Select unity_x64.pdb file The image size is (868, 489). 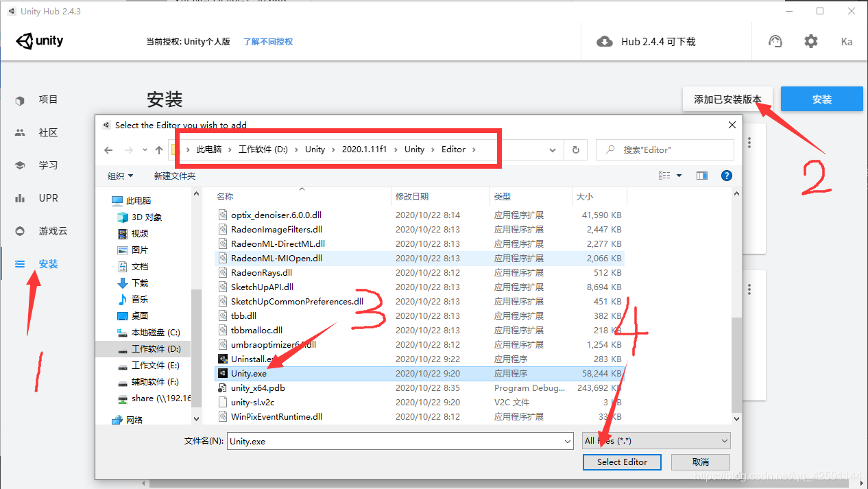(419, 388)
